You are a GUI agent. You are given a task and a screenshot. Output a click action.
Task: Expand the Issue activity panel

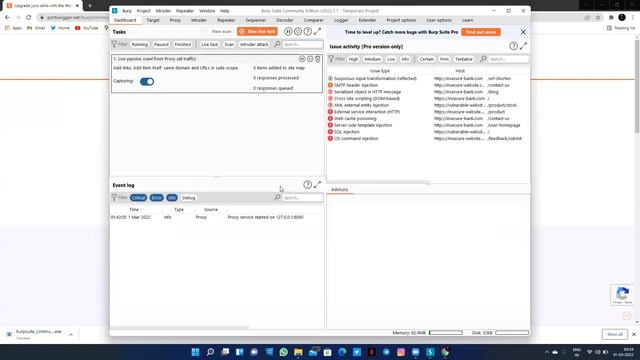523,46
